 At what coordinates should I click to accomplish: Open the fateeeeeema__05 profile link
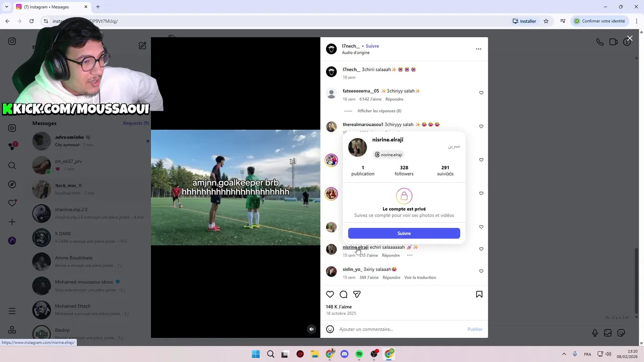pos(361,91)
